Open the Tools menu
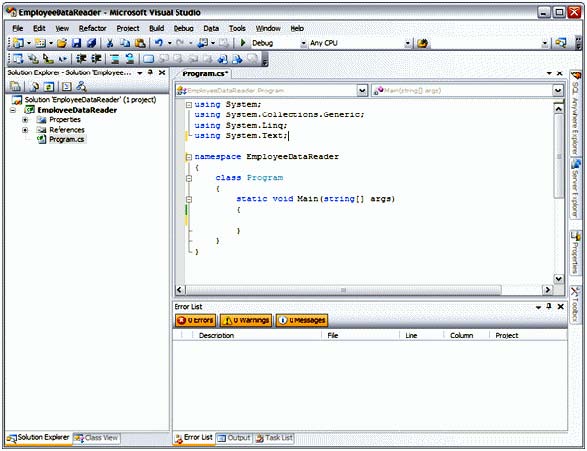Image resolution: width=587 pixels, height=451 pixels. [237, 28]
